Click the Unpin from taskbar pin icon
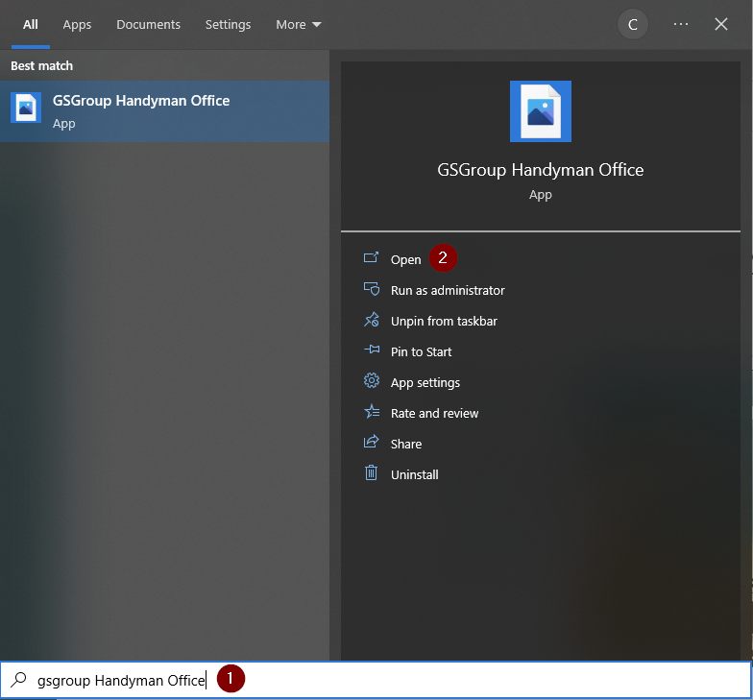Viewport: 753px width, 700px height. click(x=371, y=320)
